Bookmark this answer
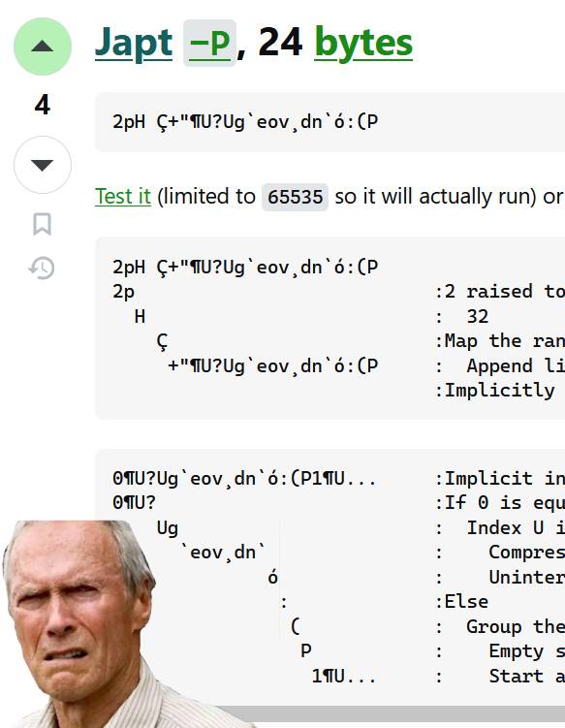The width and height of the screenshot is (565, 728). coord(43,224)
